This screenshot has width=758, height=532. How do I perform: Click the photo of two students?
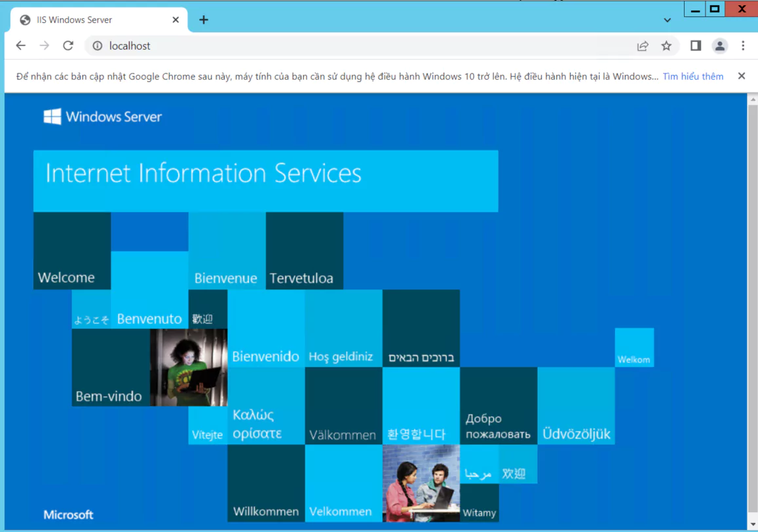click(421, 483)
